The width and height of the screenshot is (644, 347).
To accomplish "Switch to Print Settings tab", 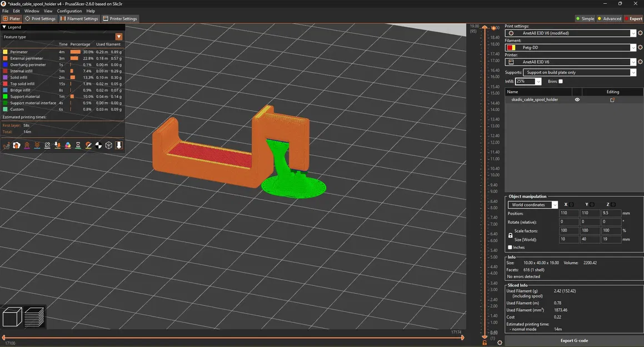I will [40, 18].
